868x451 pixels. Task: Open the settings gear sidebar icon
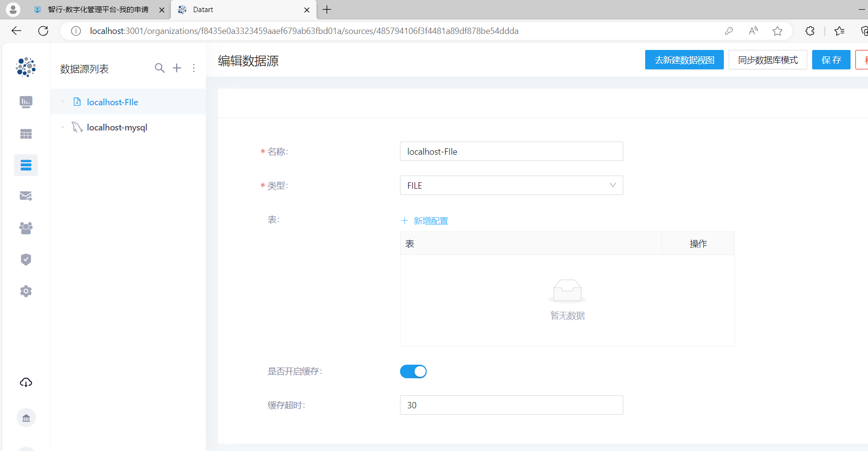click(x=26, y=291)
